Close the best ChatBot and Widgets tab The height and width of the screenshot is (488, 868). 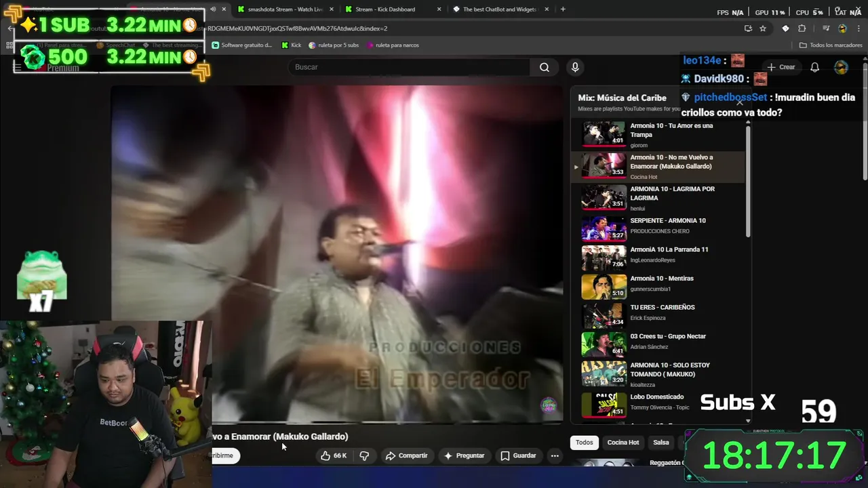point(548,9)
